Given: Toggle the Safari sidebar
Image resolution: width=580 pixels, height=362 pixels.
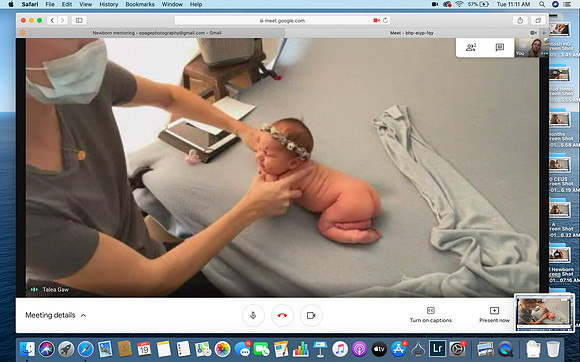Looking at the screenshot, I should (79, 20).
